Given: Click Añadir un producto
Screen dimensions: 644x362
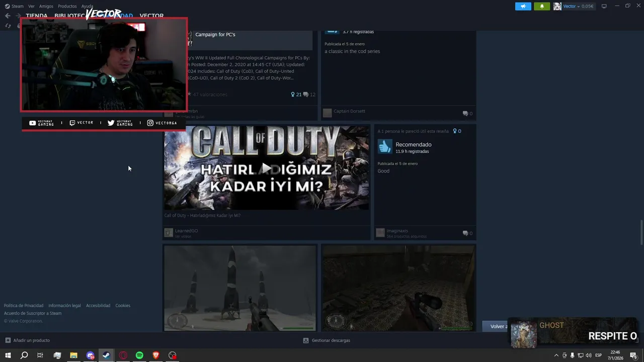Looking at the screenshot, I should 28,340.
